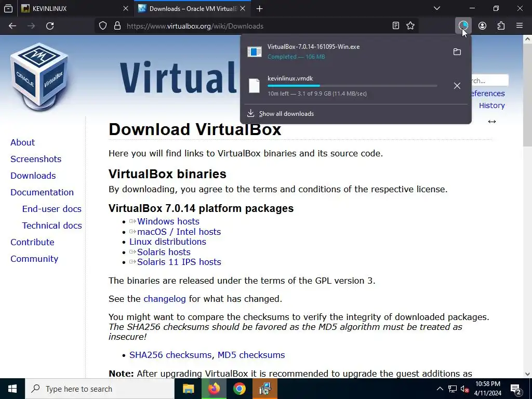The image size is (532, 399).
Task: Open Technical docs link
Action: pyautogui.click(x=52, y=225)
